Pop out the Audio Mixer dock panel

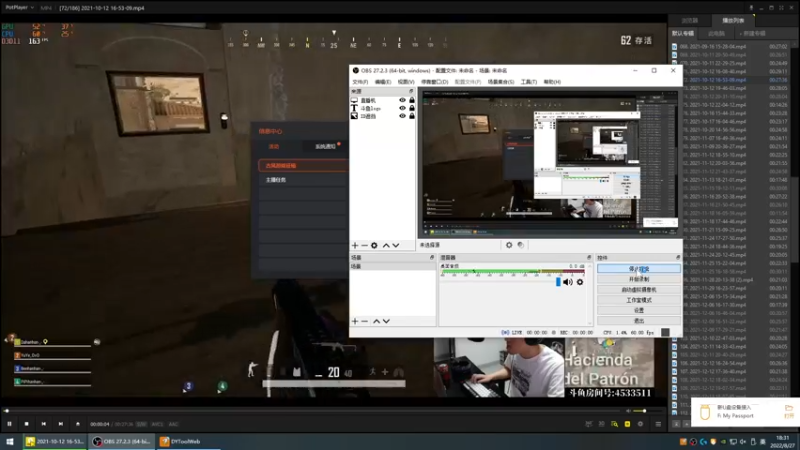(589, 258)
